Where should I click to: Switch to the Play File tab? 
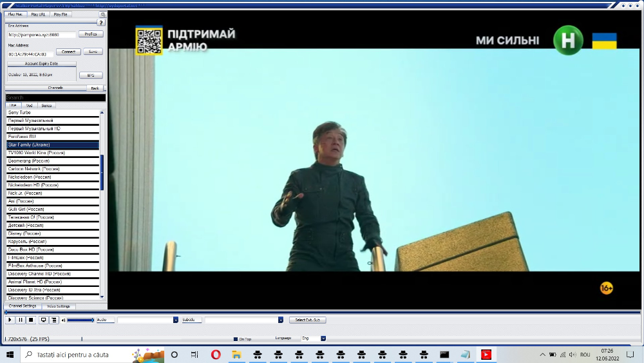61,14
